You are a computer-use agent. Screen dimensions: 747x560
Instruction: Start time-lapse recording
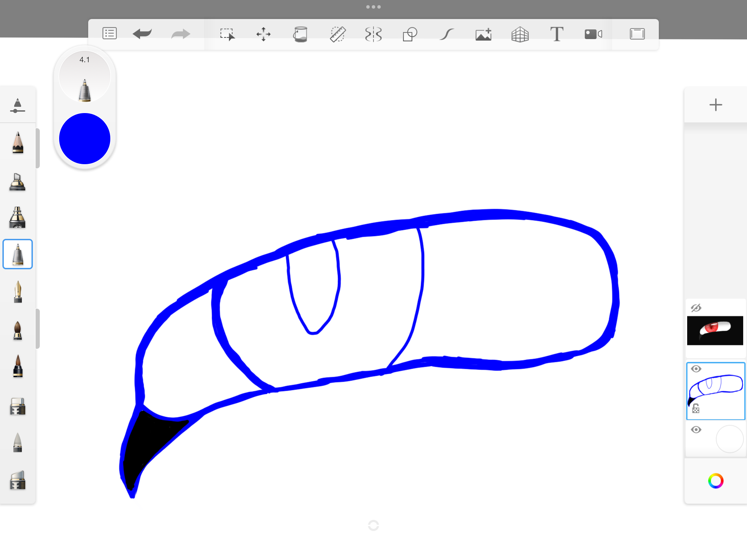pyautogui.click(x=593, y=34)
